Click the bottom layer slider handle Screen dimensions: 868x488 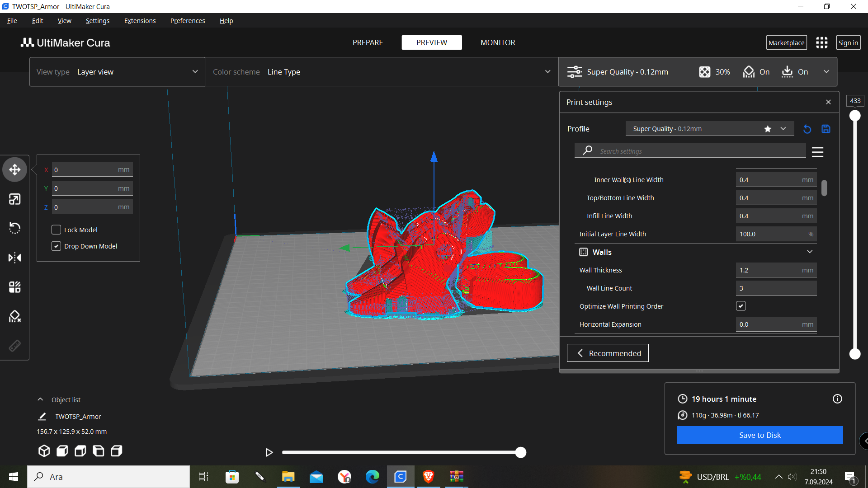[855, 354]
